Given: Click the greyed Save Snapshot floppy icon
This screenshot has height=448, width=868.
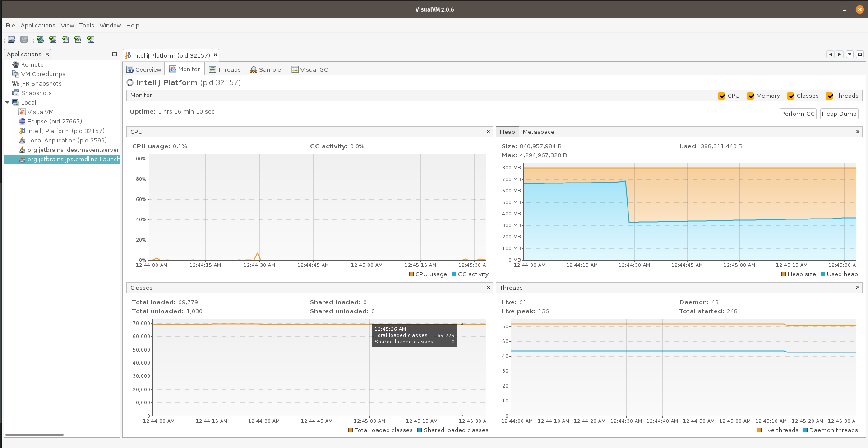Looking at the screenshot, I should click(24, 40).
